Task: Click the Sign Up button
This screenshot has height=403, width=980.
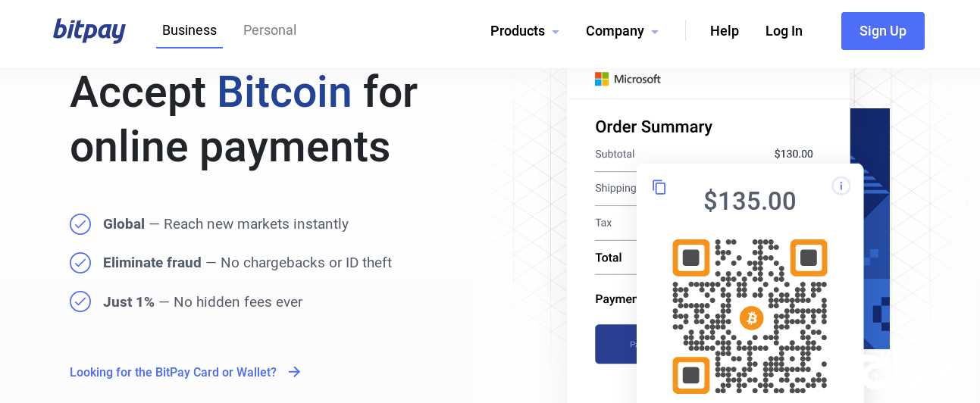Action: coord(883,31)
